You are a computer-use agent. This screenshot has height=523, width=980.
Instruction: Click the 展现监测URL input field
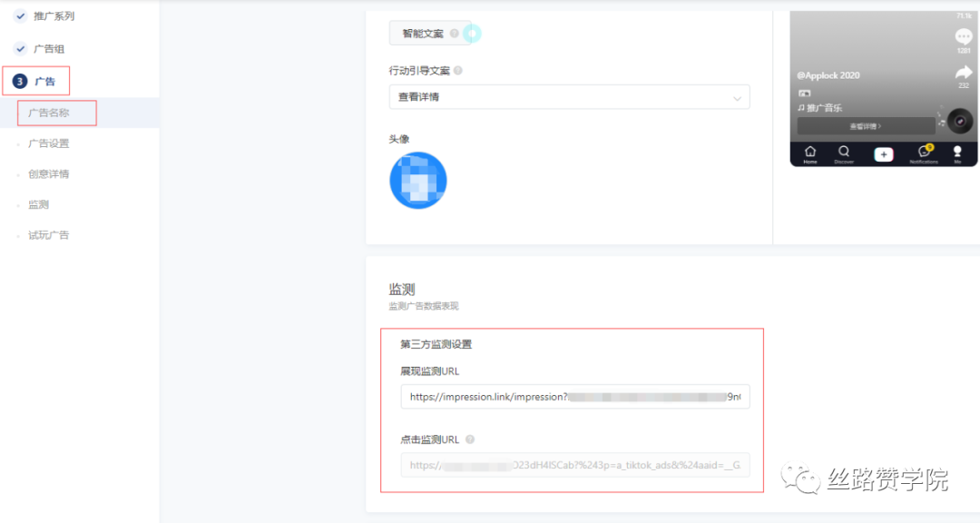(x=574, y=396)
